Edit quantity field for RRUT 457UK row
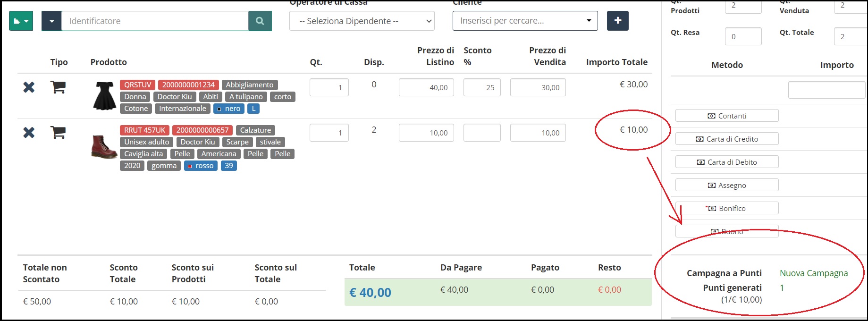 (329, 133)
